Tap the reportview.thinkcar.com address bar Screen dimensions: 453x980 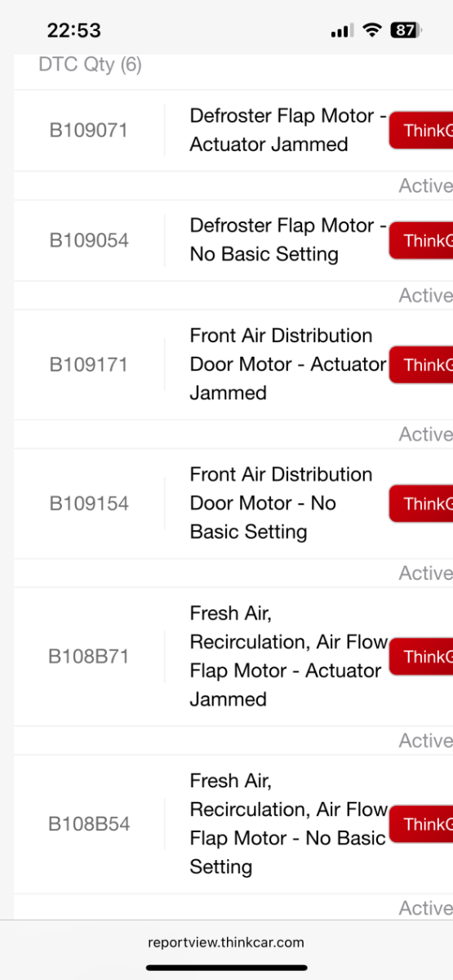pos(226,942)
